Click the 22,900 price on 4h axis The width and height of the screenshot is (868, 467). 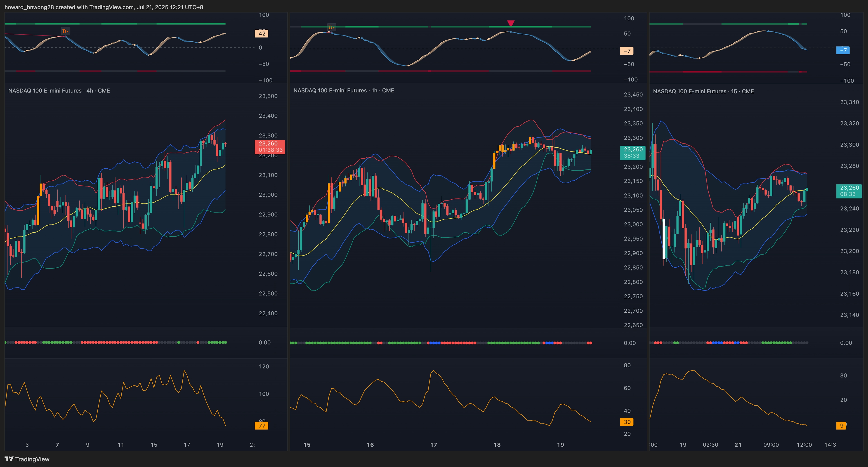point(268,215)
